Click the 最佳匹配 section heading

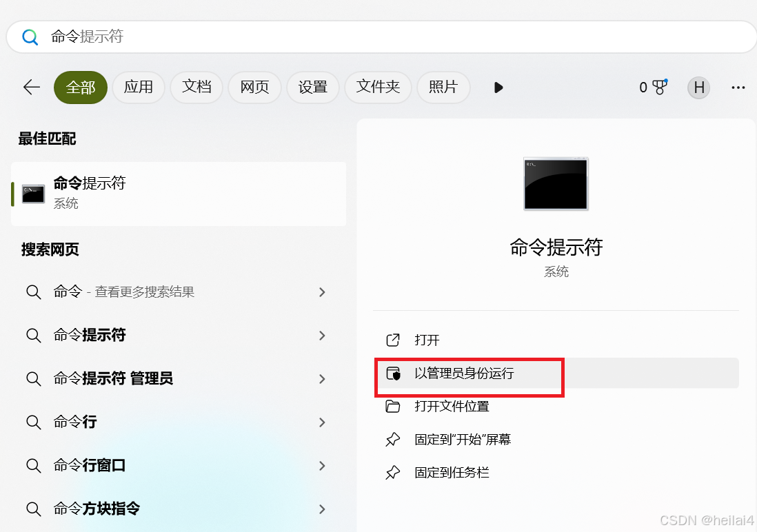pyautogui.click(x=47, y=139)
